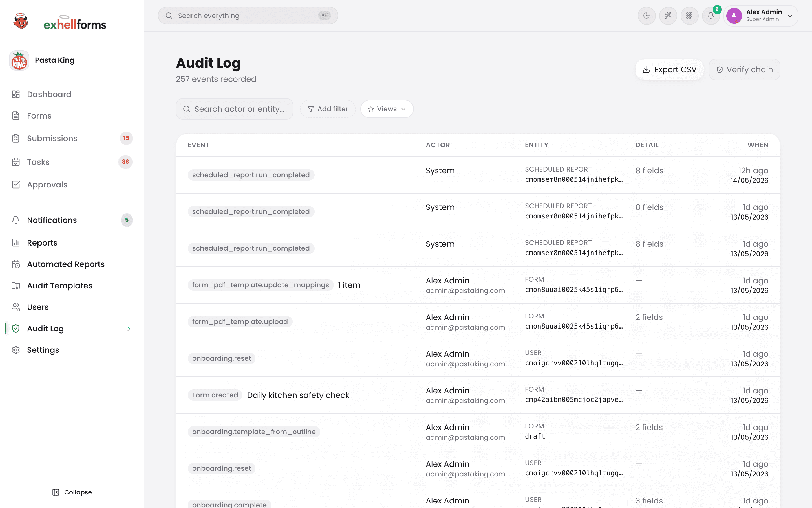
Task: Open Dashboard from sidebar
Action: click(72, 95)
